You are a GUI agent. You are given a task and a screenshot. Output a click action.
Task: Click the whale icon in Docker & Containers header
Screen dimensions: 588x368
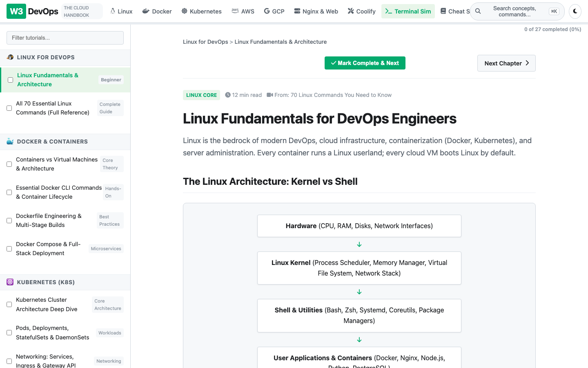(x=10, y=141)
